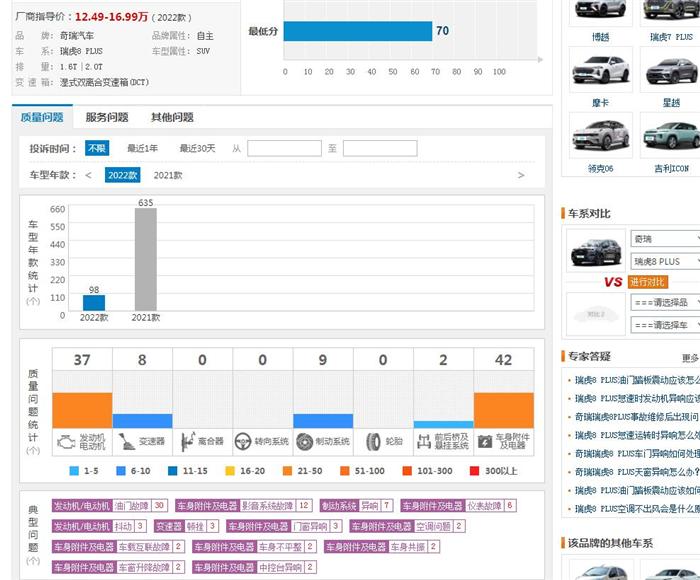Open the 空调问题 problem tag

tap(407, 526)
